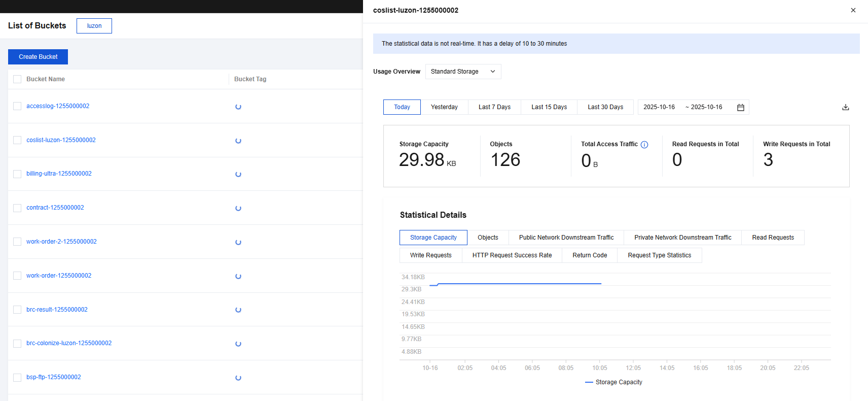Download the usage statistics data
The width and height of the screenshot is (868, 401).
845,107
